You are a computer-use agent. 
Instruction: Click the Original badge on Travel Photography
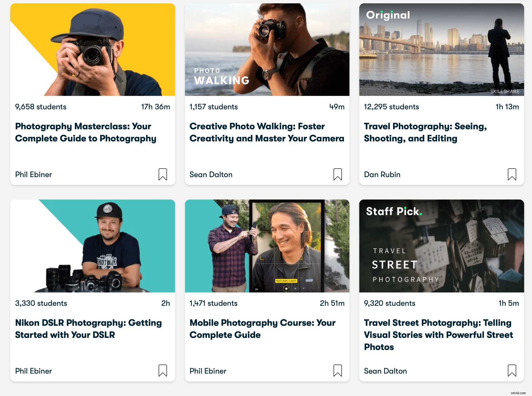point(388,15)
